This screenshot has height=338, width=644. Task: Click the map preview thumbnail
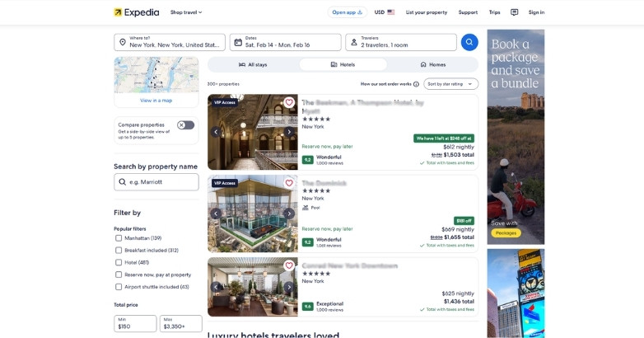coord(156,75)
